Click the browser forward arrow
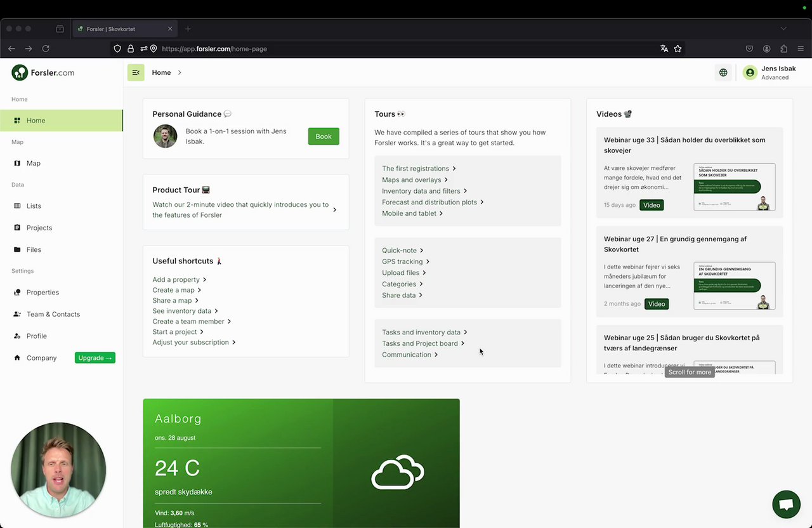 pos(29,48)
